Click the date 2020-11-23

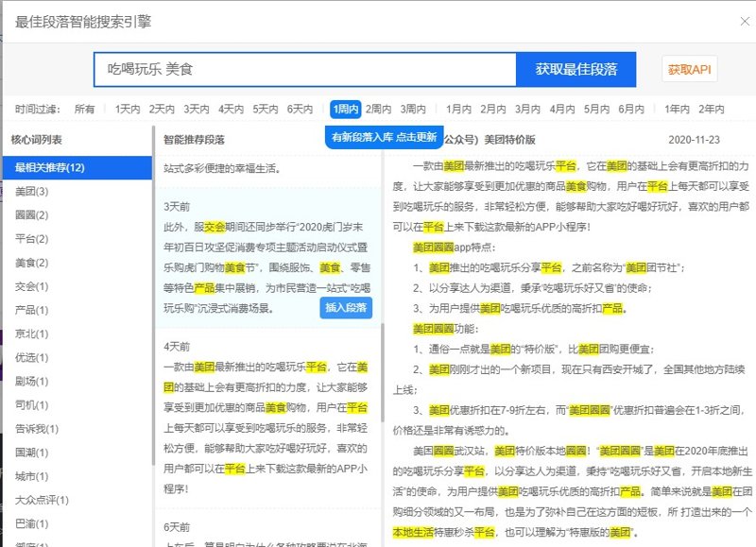694,140
